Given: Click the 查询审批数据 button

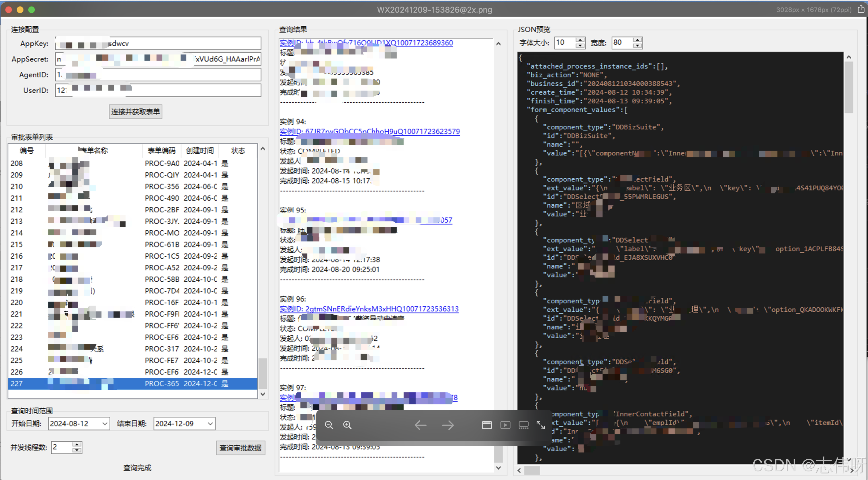Looking at the screenshot, I should pos(240,448).
